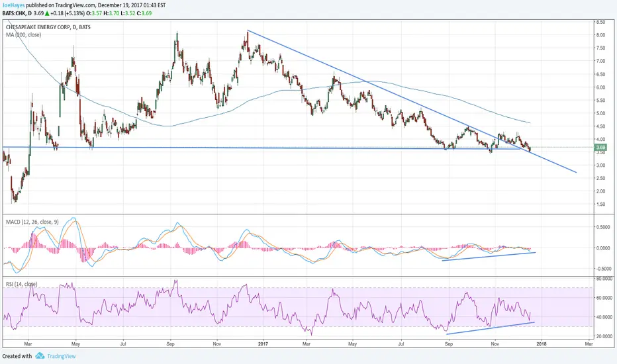Click the 2018 time axis label
The height and width of the screenshot is (364, 617).
point(542,344)
